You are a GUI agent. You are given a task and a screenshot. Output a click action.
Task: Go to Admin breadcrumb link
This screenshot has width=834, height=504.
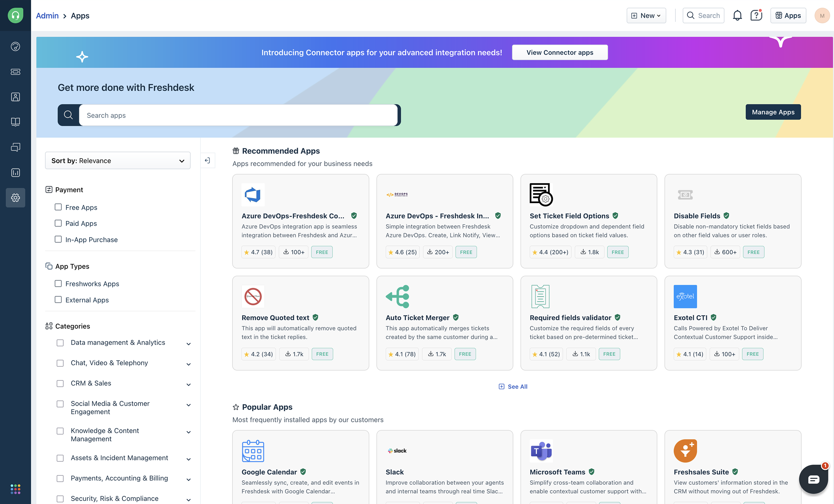pyautogui.click(x=47, y=16)
